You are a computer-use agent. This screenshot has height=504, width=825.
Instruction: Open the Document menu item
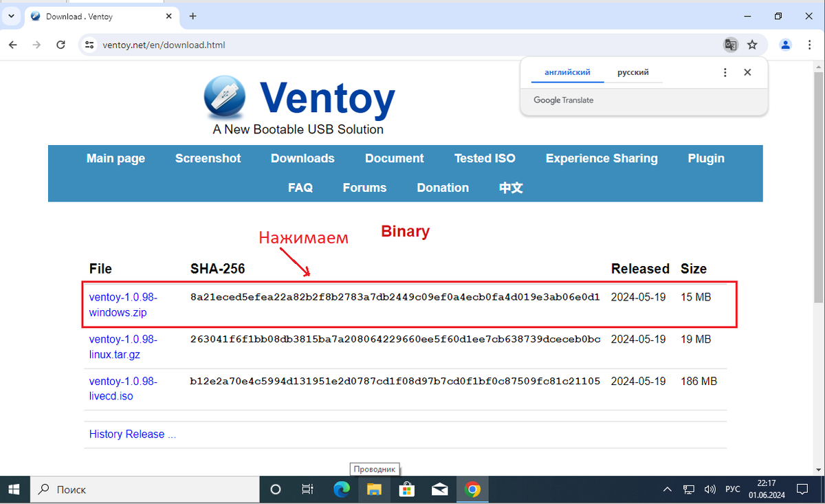pos(395,158)
